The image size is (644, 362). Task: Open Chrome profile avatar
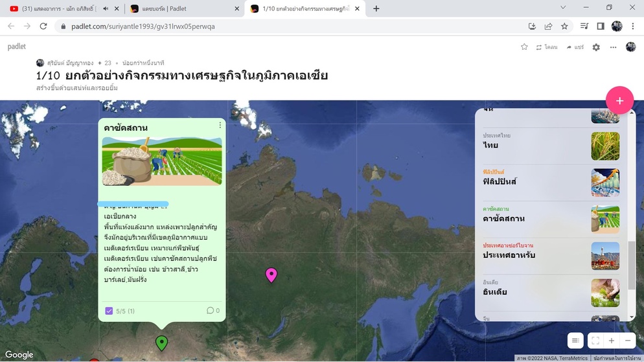pos(617,27)
